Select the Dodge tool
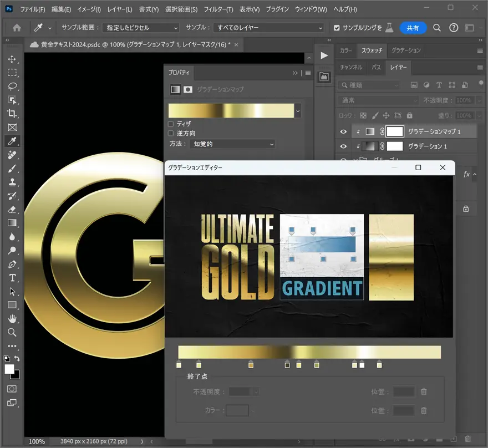This screenshot has width=488, height=448. (12, 251)
